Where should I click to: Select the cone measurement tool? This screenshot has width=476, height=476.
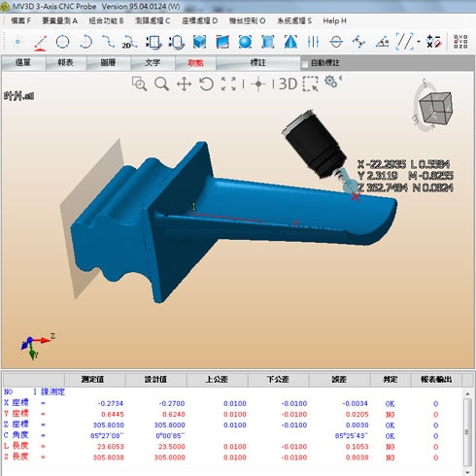click(290, 42)
